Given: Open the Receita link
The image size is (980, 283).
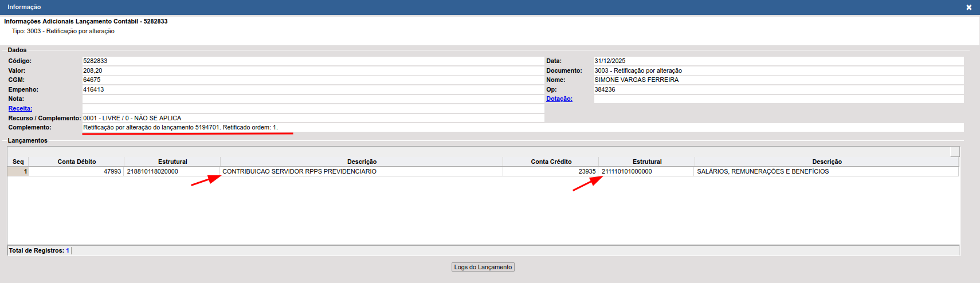Looking at the screenshot, I should coord(20,108).
